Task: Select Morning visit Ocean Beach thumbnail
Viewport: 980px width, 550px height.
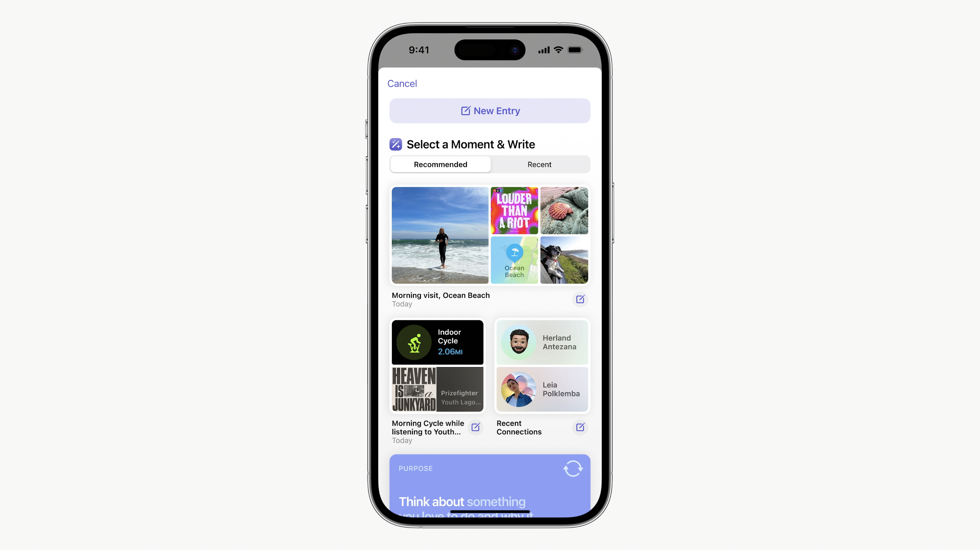Action: point(440,235)
